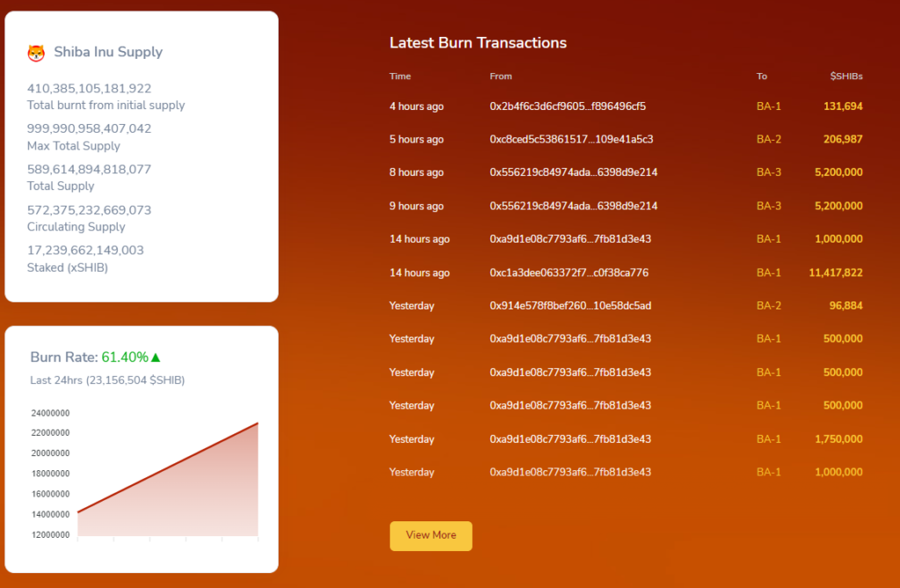Open address 0x556219c84974ada in 9 hours ago row
The width and height of the screenshot is (900, 588).
tap(573, 206)
